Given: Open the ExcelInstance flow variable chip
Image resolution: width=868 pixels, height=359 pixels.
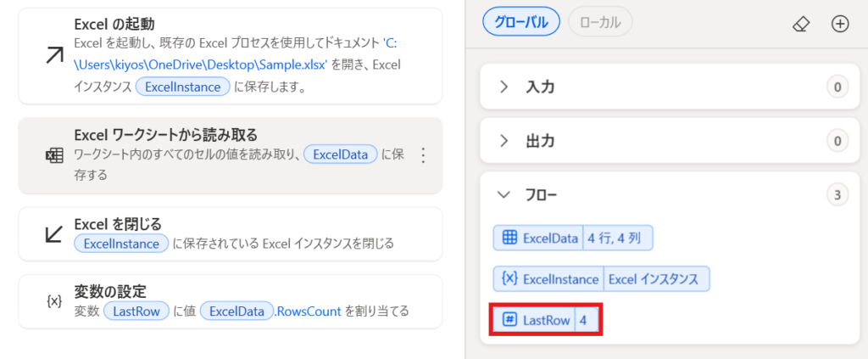Looking at the screenshot, I should click(601, 279).
